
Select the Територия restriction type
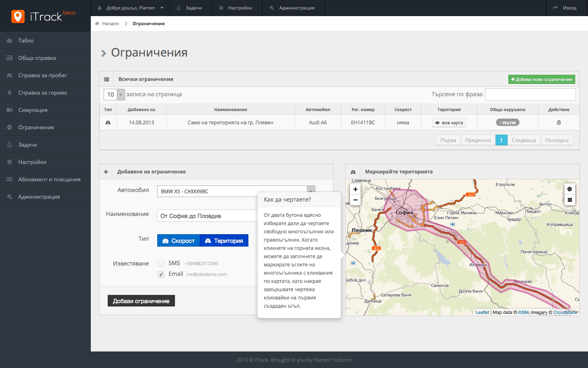click(x=224, y=240)
